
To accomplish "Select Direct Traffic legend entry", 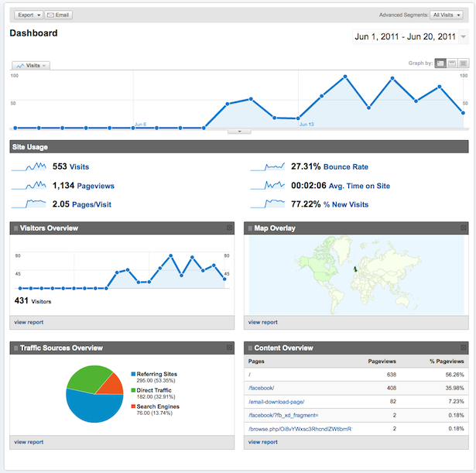I will point(153,393).
